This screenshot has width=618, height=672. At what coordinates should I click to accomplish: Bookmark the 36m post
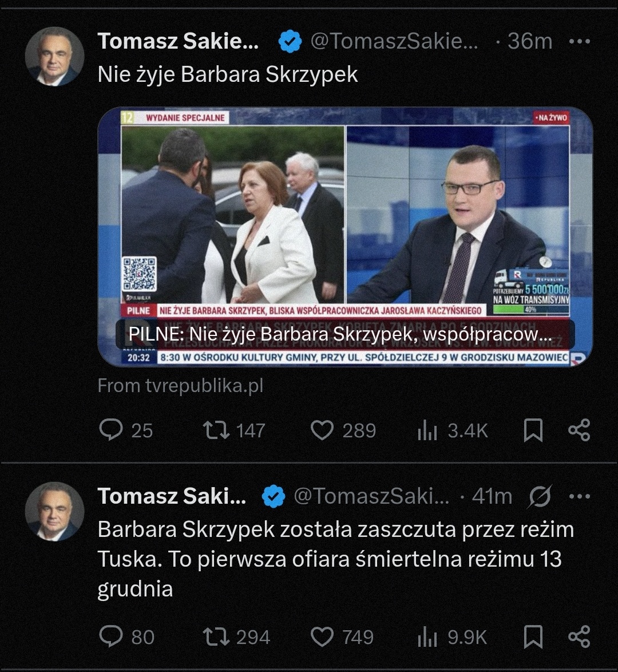click(x=533, y=430)
